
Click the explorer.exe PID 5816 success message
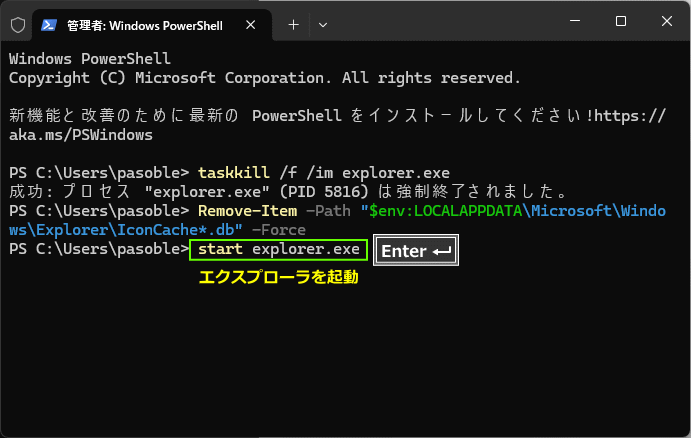coord(288,192)
